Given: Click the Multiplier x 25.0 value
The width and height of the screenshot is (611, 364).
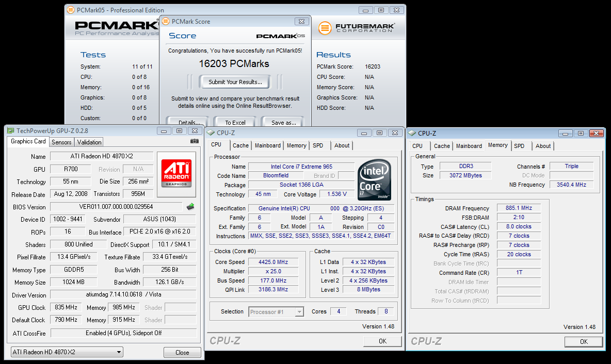Looking at the screenshot, I should (x=273, y=271).
